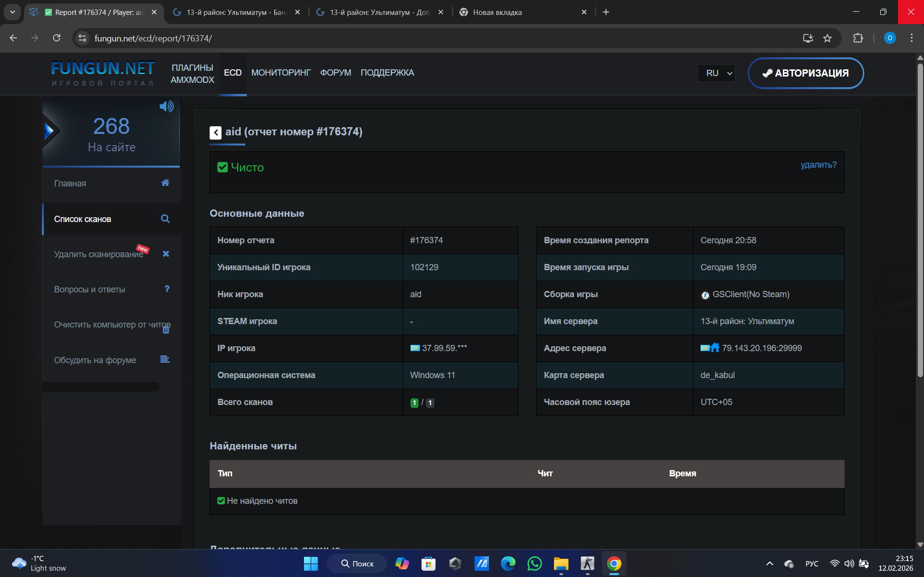This screenshot has width=924, height=577.
Task: Click the question mark icon for Вопросы и ответы
Action: coord(167,289)
